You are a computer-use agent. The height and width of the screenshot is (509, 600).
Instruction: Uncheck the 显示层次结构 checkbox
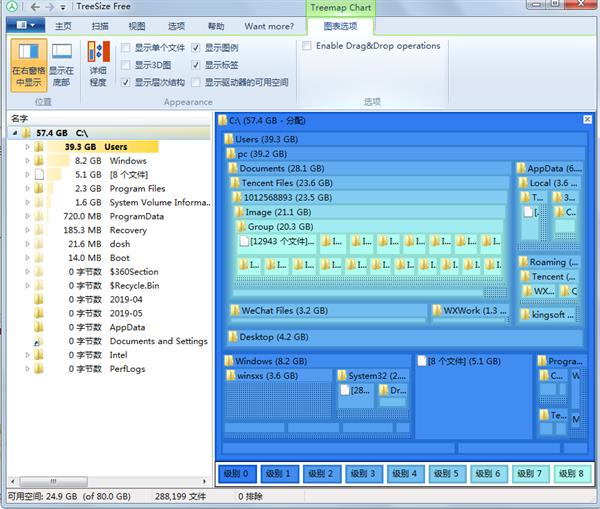(126, 82)
